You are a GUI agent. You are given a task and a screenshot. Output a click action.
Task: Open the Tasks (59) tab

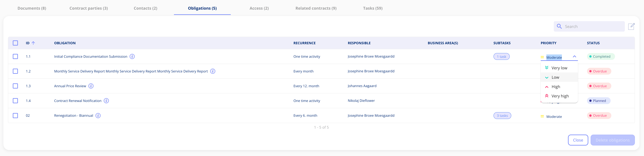(372, 8)
